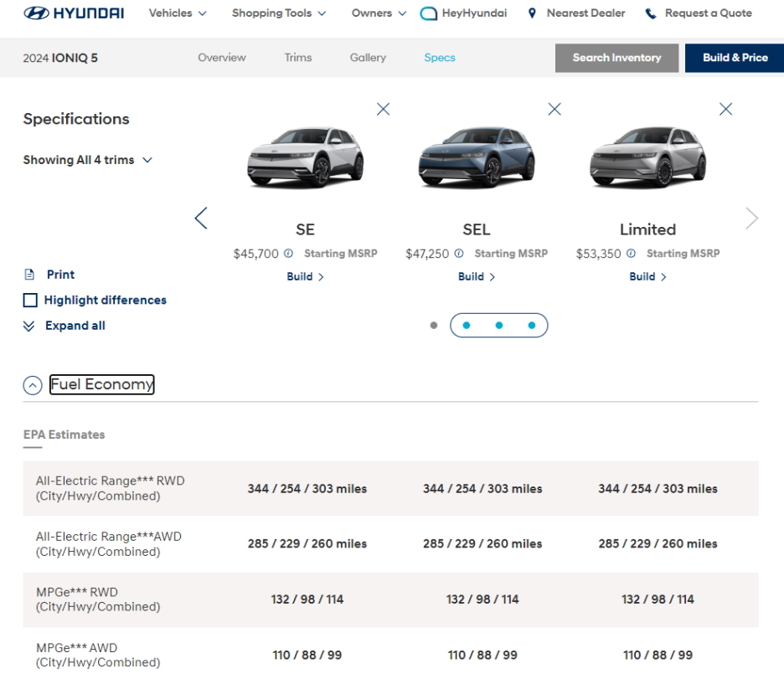Remove the SEL trim with its X
This screenshot has height=684, width=784.
[554, 109]
